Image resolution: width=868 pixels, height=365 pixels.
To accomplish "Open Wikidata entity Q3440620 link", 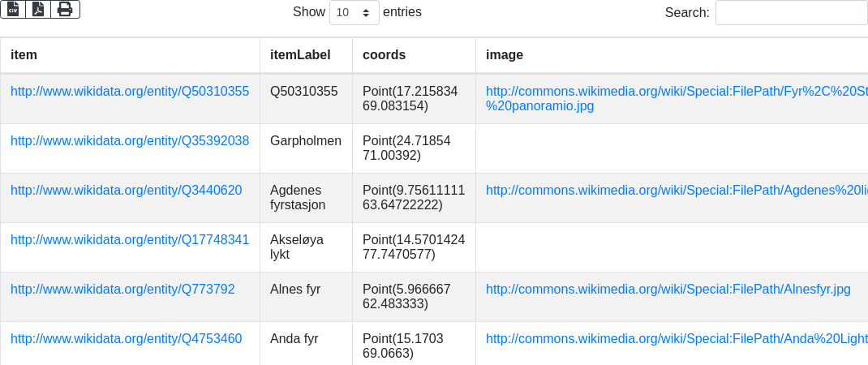I will [126, 191].
